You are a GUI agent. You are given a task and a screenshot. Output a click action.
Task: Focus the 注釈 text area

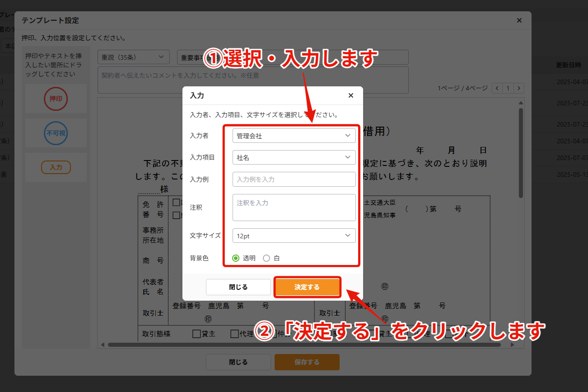[294, 208]
